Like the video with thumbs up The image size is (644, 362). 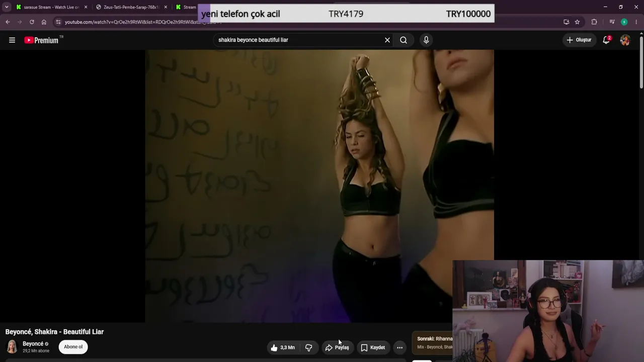[x=283, y=347]
